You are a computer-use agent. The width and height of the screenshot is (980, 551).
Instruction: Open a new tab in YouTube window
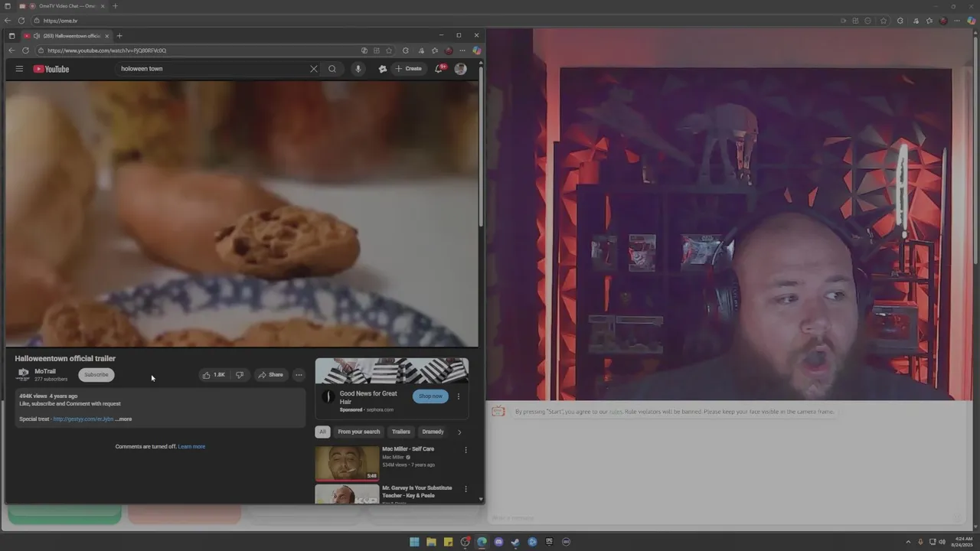pyautogui.click(x=119, y=36)
